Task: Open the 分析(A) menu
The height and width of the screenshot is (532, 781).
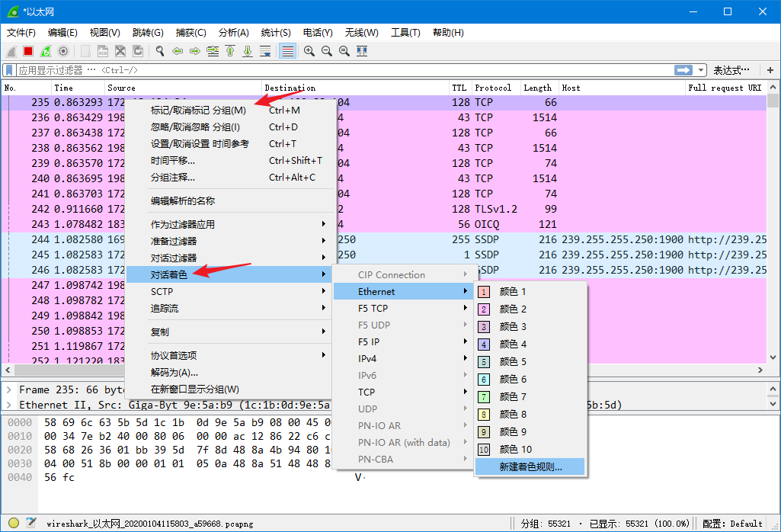Action: point(234,33)
